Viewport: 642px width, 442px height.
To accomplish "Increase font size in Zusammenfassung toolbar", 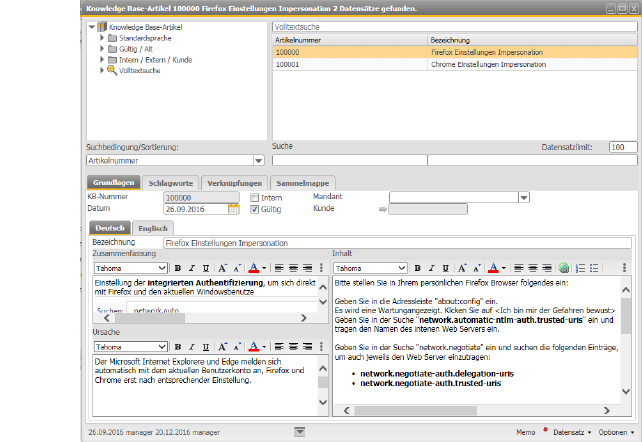I will pos(222,268).
